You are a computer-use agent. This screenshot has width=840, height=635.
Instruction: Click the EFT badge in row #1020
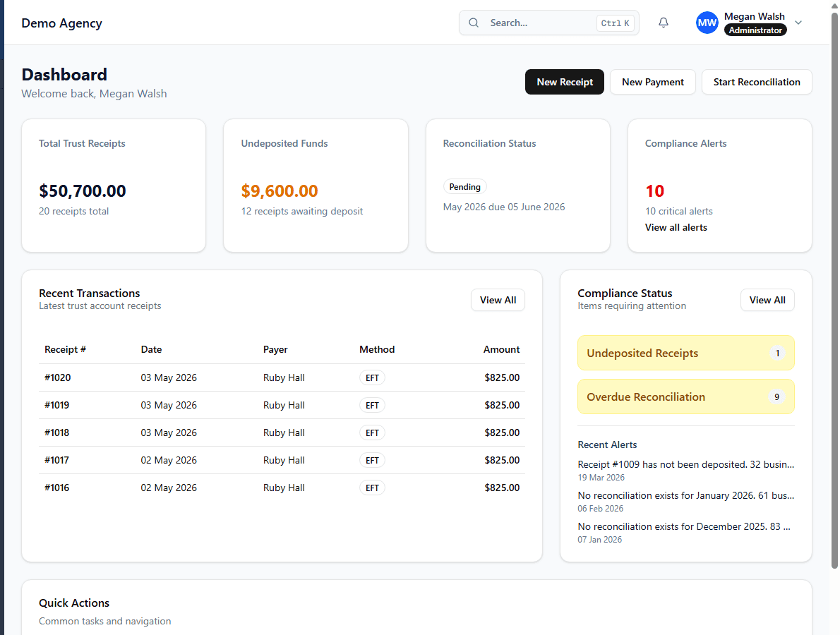pos(372,378)
